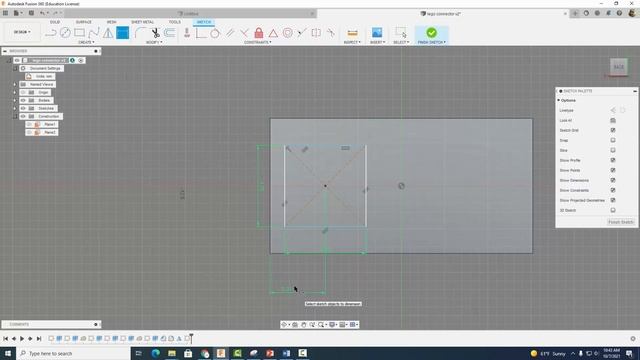Toggle the Show Dimensions checkbox
Screen dimensions: 640x360
613,180
